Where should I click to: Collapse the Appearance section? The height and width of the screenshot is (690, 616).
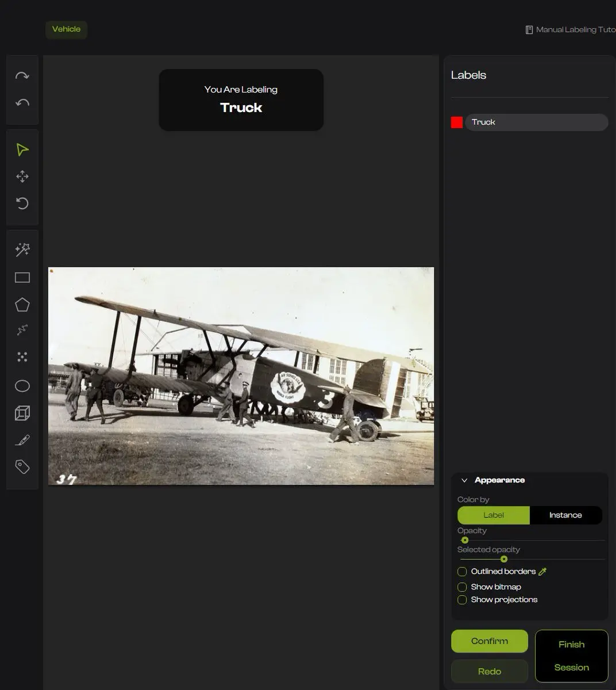[464, 480]
